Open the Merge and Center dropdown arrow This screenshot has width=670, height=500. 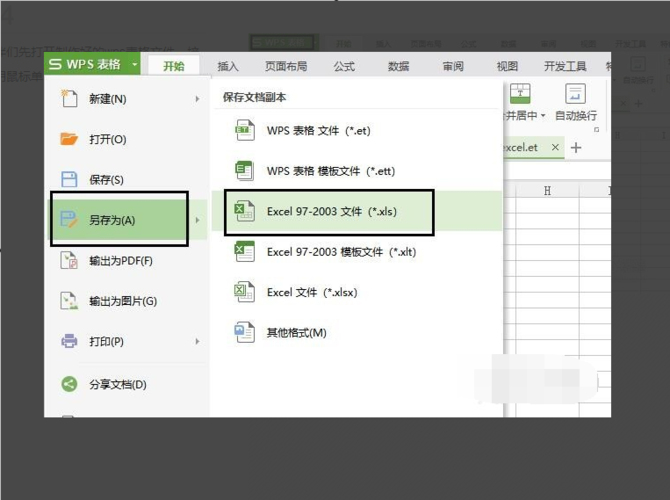click(x=543, y=115)
